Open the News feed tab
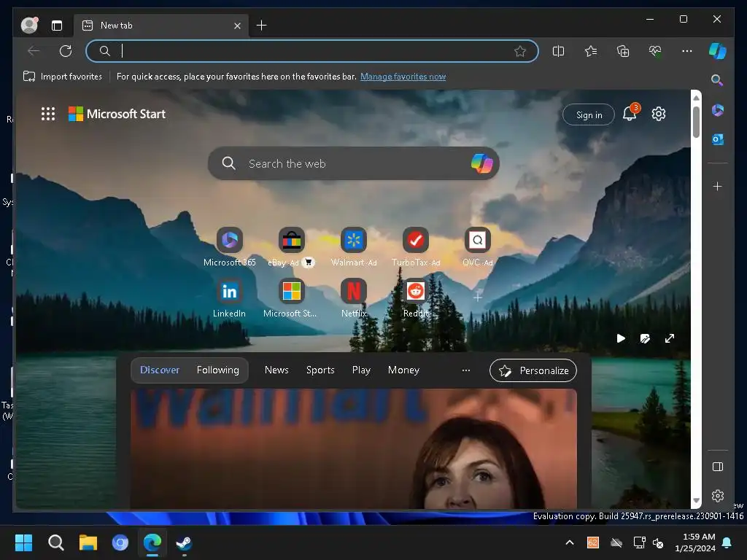Screen dimensions: 747x560 coord(276,370)
